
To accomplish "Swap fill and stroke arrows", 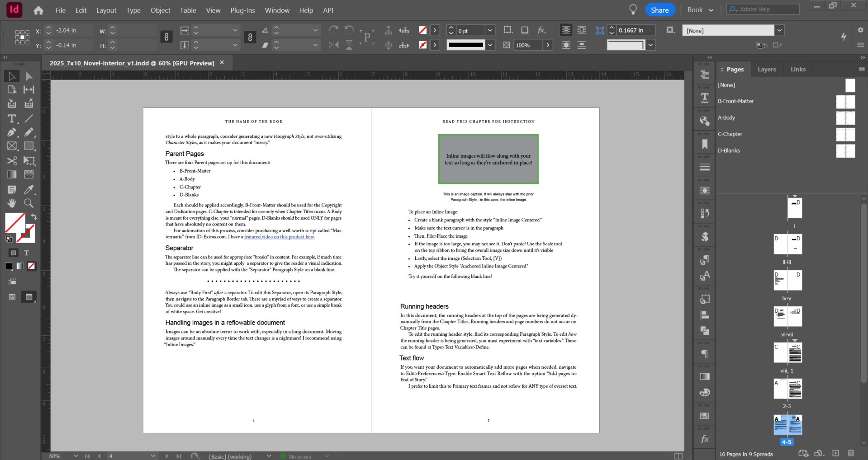I will point(34,217).
